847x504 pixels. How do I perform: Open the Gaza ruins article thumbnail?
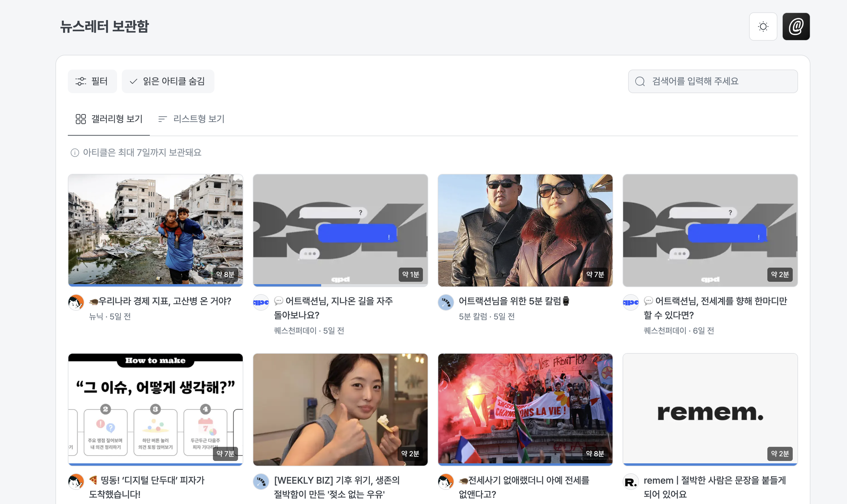(x=155, y=230)
